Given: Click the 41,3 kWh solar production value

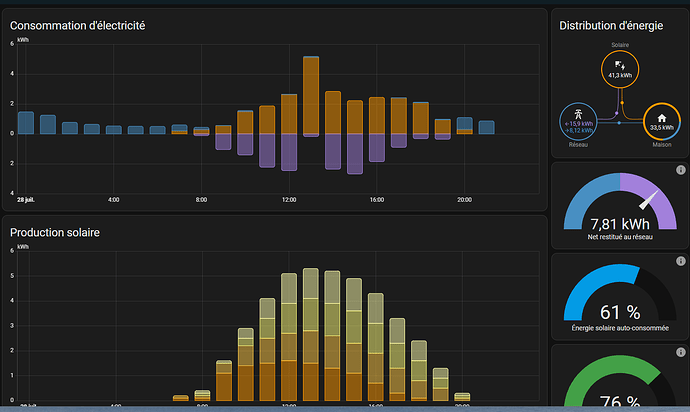Looking at the screenshot, I should [x=619, y=75].
